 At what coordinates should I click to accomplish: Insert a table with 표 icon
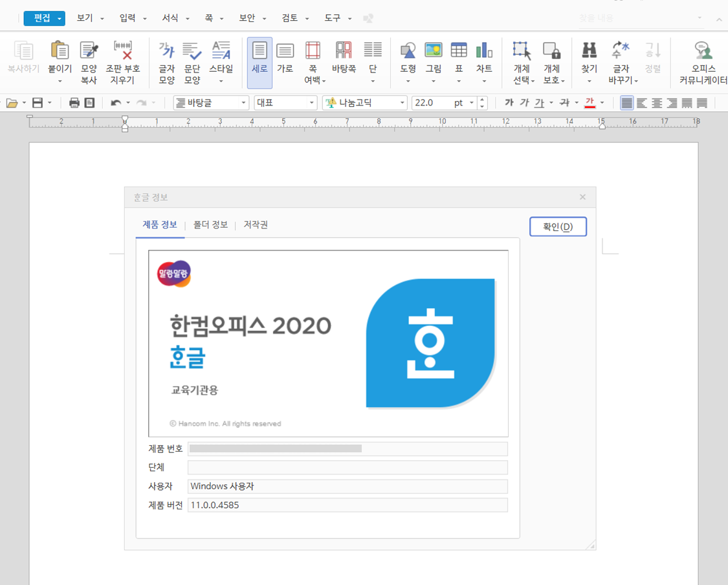[x=459, y=50]
